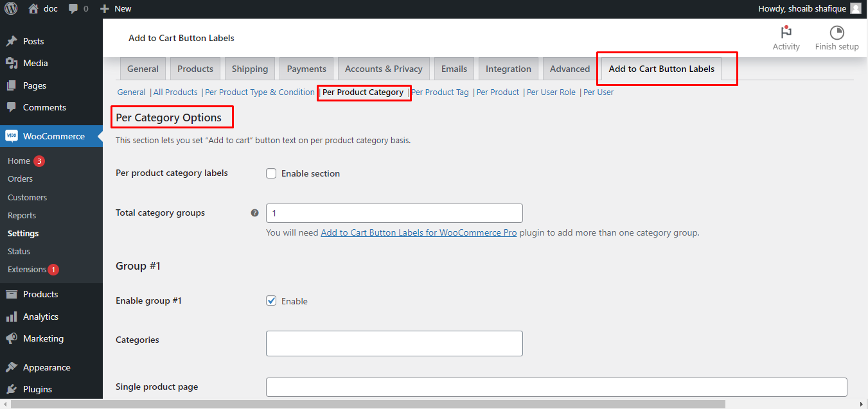Open the Activity flag panel
This screenshot has height=409, width=868.
(x=786, y=38)
